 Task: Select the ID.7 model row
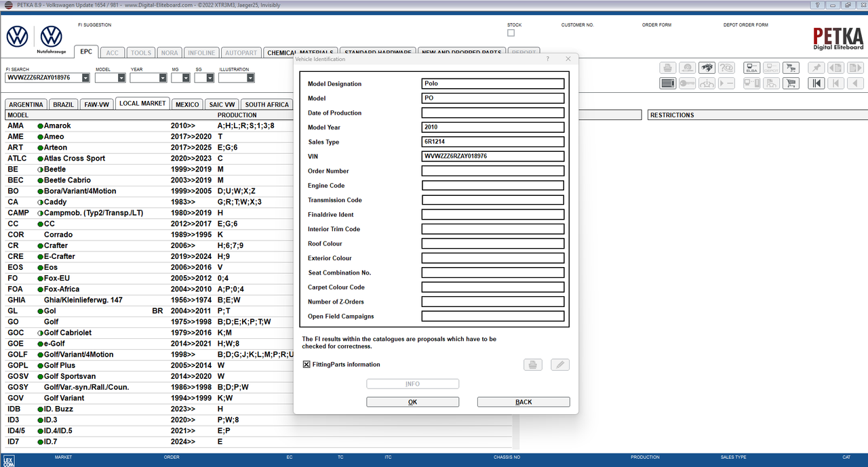pos(149,442)
